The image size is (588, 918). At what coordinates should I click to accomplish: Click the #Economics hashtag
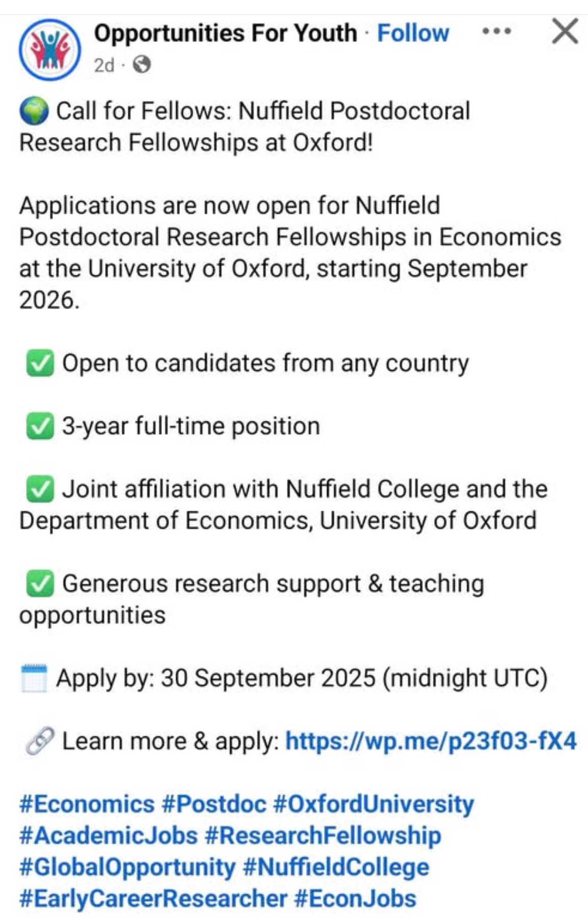point(87,804)
